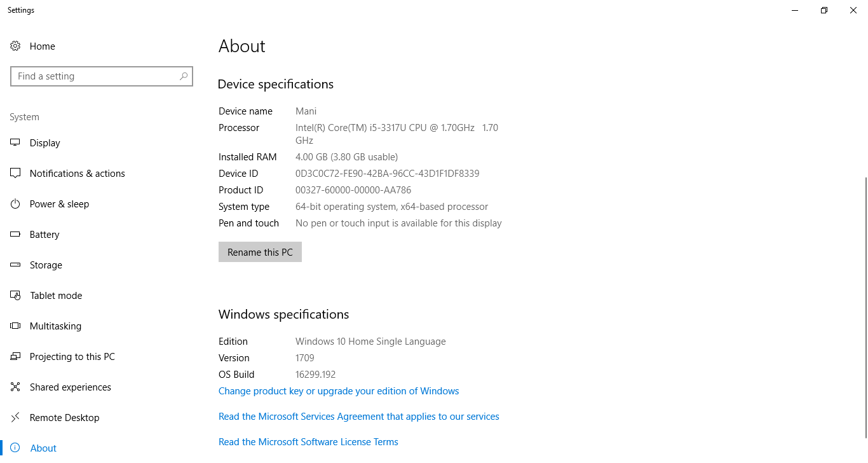Click Windows 10 Home Single Language text
This screenshot has width=868, height=463.
[x=370, y=342]
